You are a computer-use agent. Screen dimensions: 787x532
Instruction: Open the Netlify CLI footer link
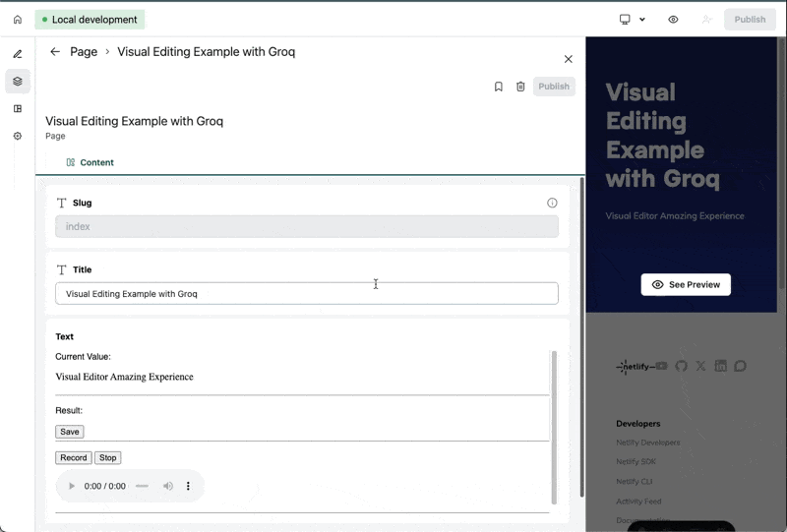tap(634, 481)
